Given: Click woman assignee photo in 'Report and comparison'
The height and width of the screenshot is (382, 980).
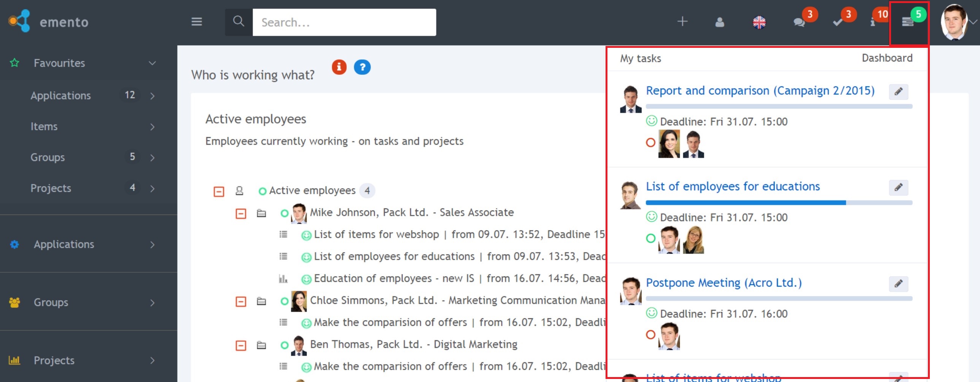Looking at the screenshot, I should [x=669, y=144].
